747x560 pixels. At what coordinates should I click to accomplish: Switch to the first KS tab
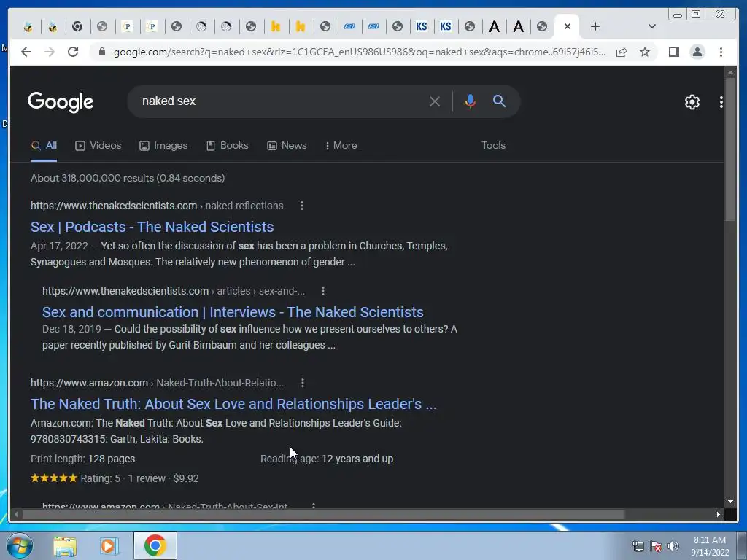point(421,26)
